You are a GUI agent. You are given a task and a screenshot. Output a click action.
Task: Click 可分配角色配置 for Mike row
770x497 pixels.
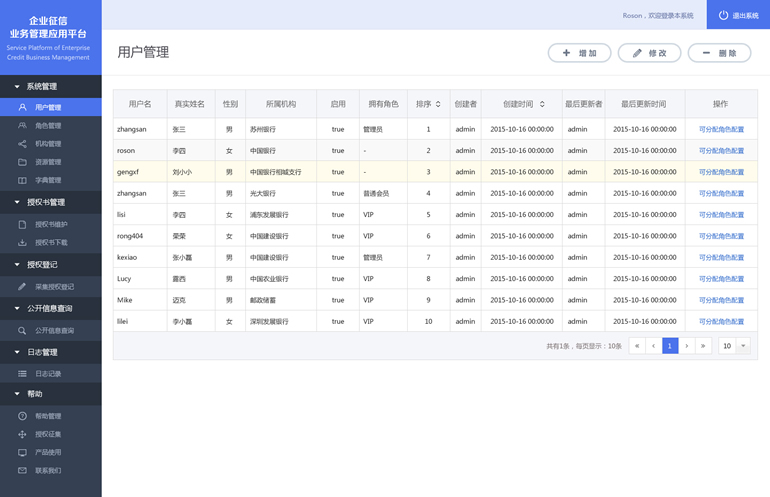pos(721,300)
